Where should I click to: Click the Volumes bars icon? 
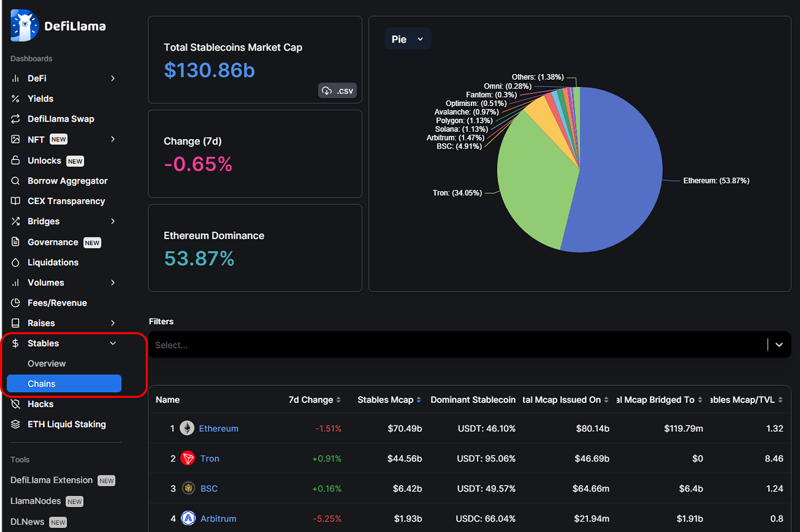click(15, 282)
